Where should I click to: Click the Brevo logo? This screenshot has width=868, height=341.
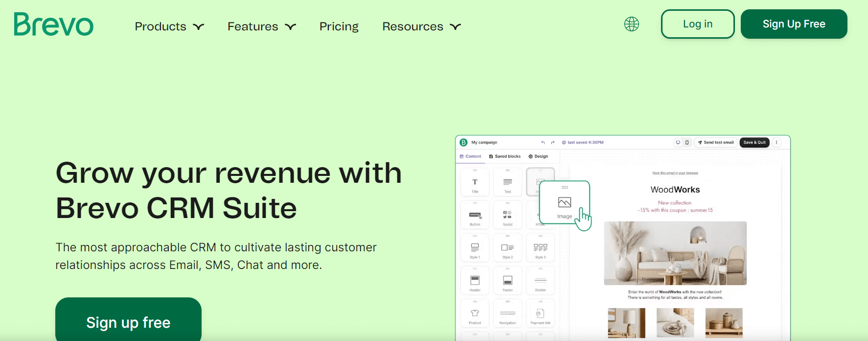(54, 24)
